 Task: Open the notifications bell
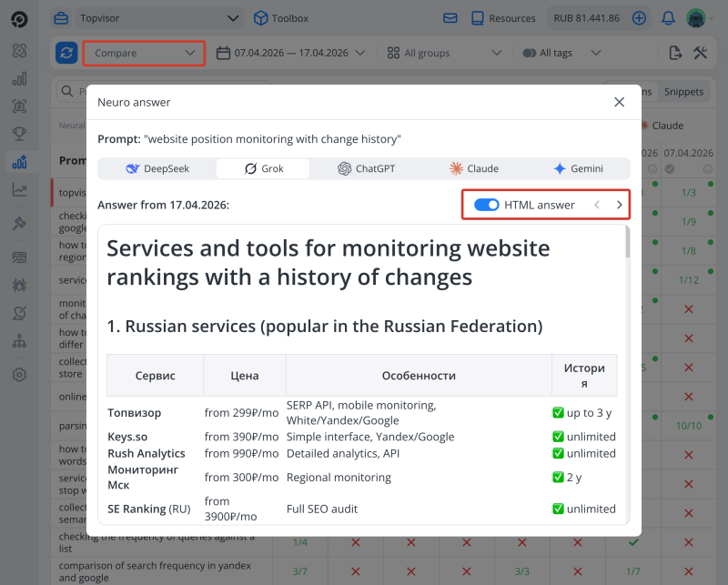point(667,17)
